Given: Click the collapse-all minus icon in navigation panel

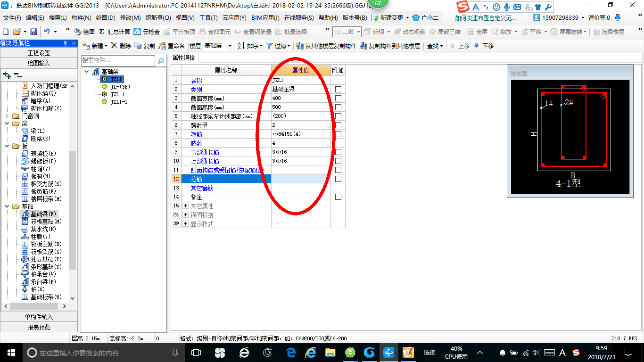Looking at the screenshot, I should click(17, 74).
